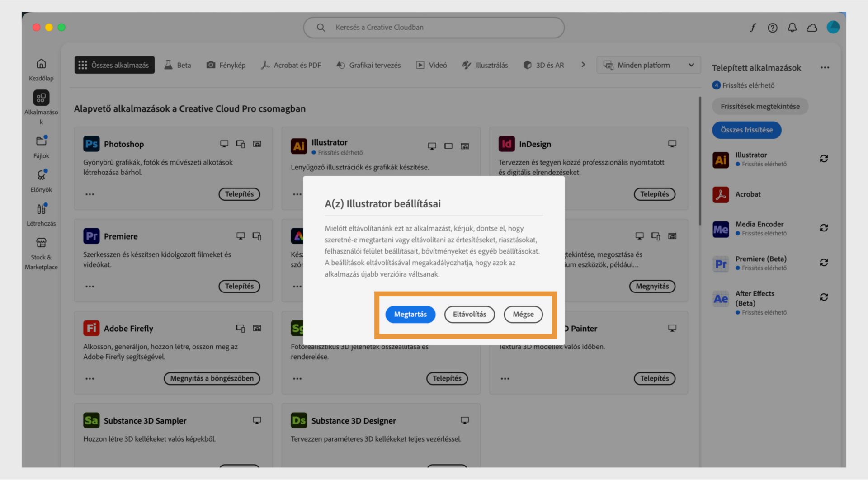Click the Media Encoder Me icon
The height and width of the screenshot is (480, 868).
(x=721, y=229)
